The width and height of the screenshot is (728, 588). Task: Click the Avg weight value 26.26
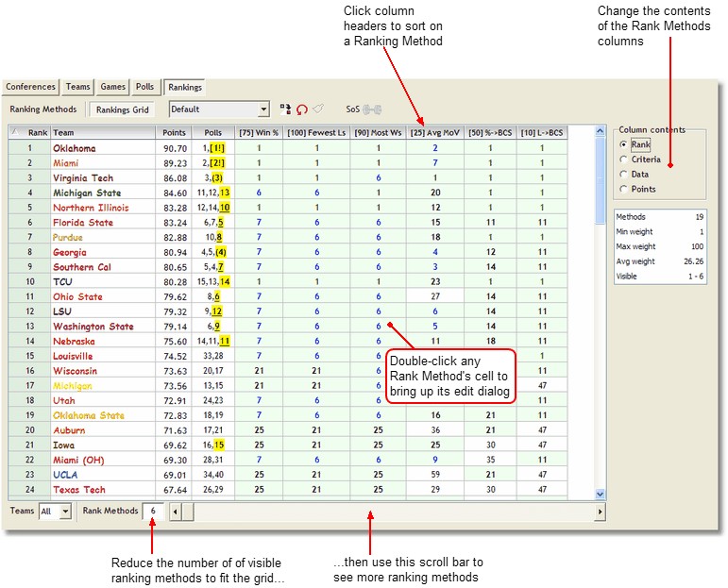point(693,261)
